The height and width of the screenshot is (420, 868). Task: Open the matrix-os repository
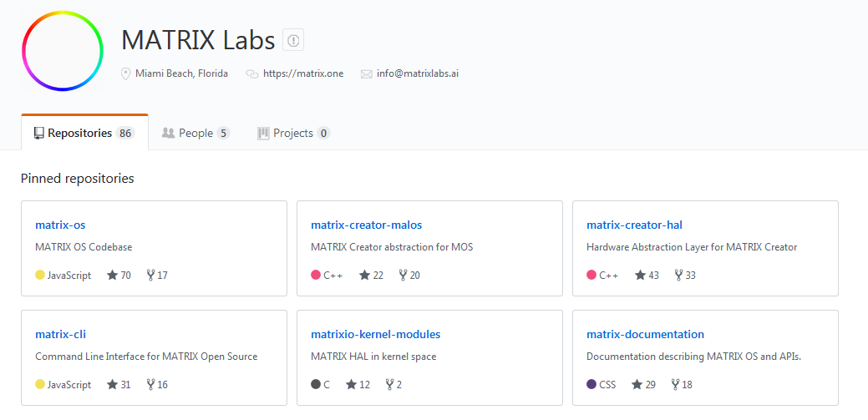(60, 225)
